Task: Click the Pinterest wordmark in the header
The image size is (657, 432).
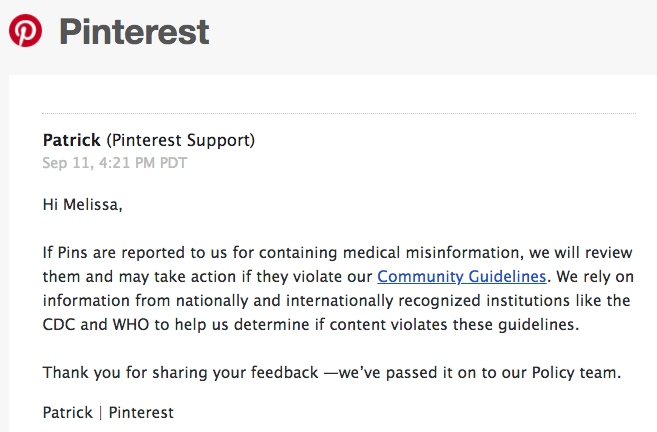Action: [x=134, y=32]
